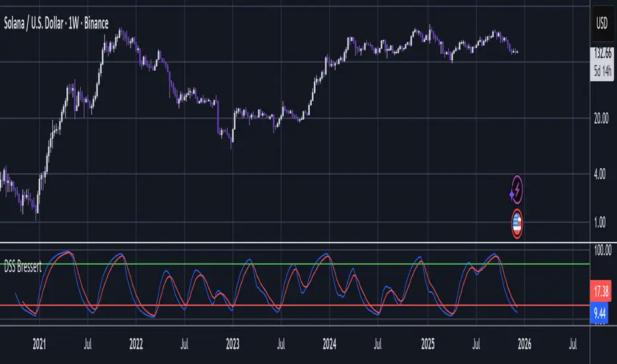Click the 100.00 indicator scale label

click(x=602, y=251)
